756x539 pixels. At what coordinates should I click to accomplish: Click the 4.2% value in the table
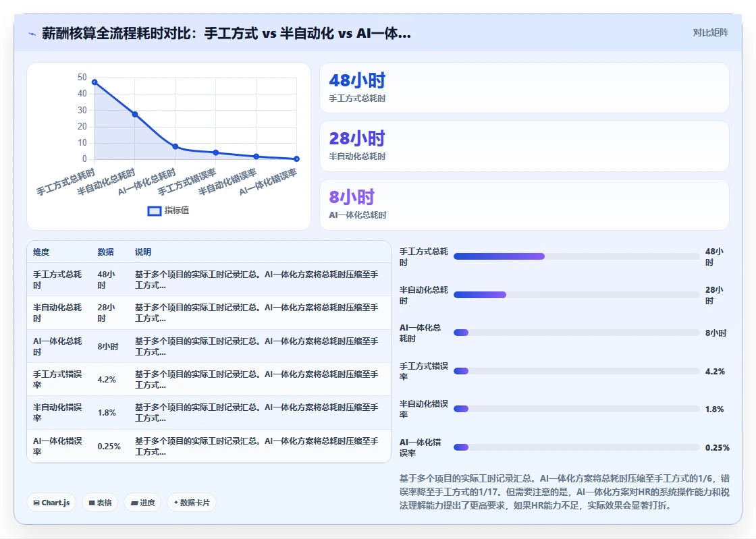click(107, 380)
